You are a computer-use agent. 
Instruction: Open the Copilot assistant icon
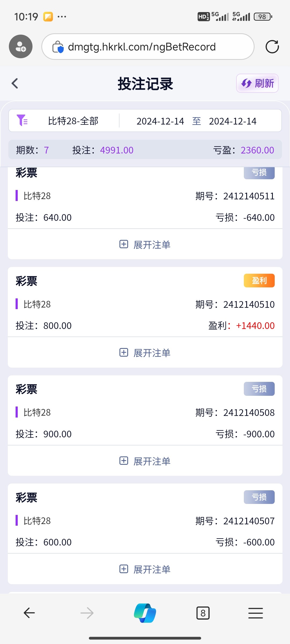(x=145, y=613)
